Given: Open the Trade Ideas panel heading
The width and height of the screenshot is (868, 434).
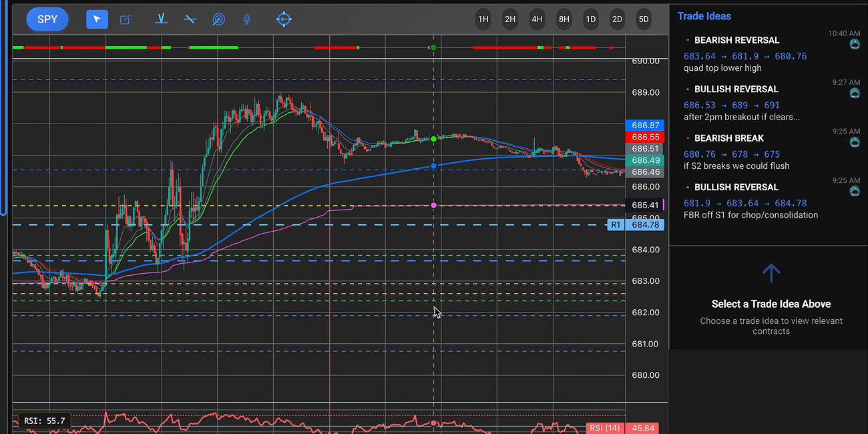Looking at the screenshot, I should pos(704,16).
